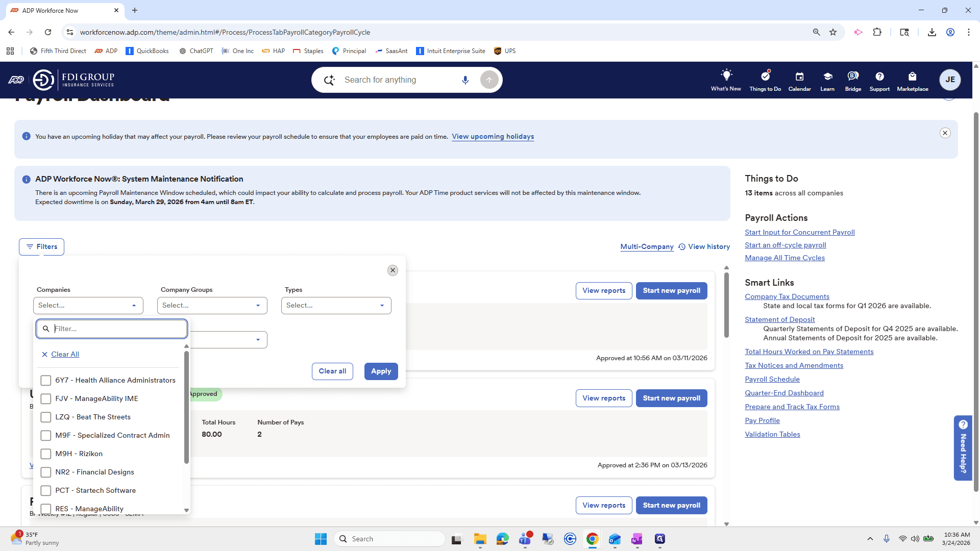Open the Company Groups dropdown

[212, 306]
